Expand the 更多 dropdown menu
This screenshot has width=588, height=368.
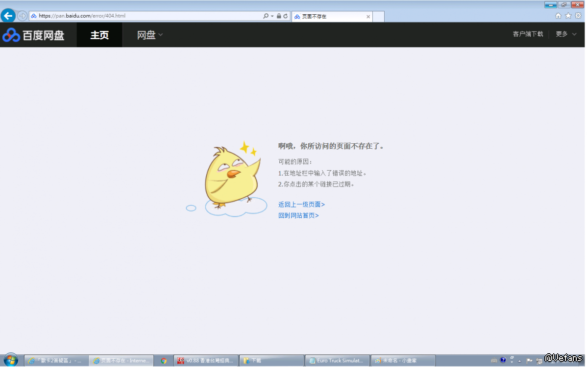566,34
